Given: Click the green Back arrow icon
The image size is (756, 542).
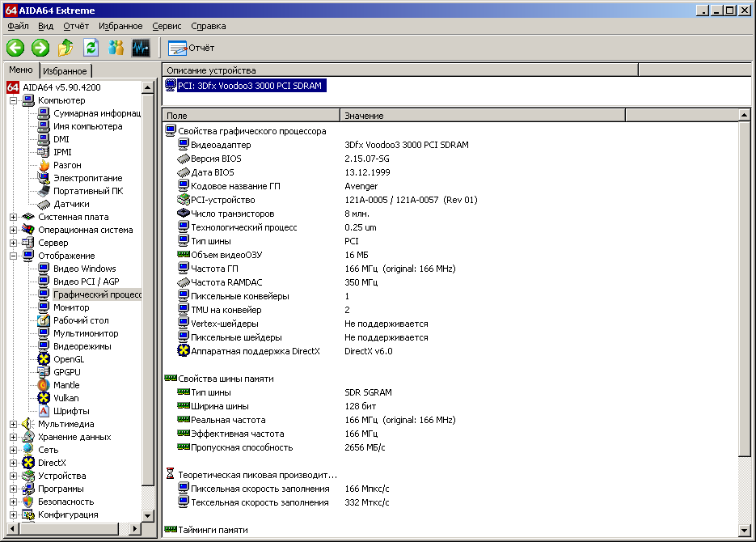Looking at the screenshot, I should (x=15, y=48).
